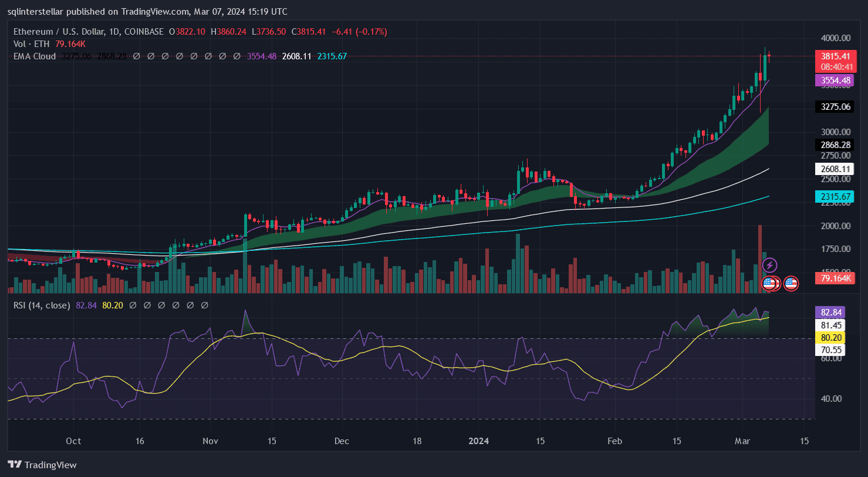Screen dimensions: 868x477
Task: Click the Feb label on the date axis
Action: click(614, 441)
